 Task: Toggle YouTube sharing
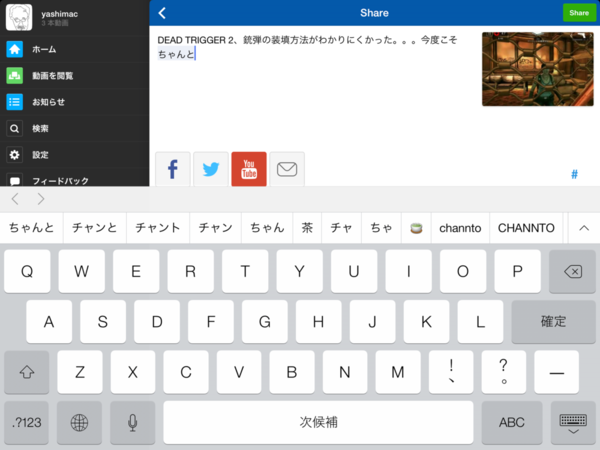point(249,169)
